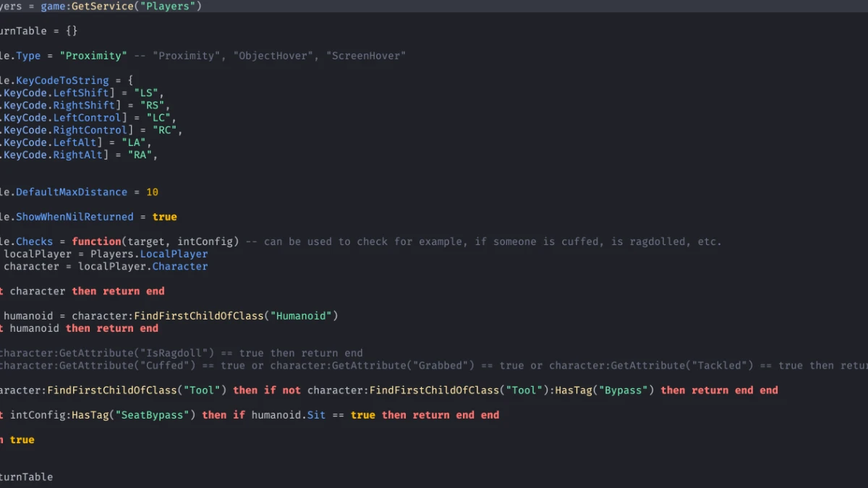
Task: Click the Checks property name
Action: (34, 241)
